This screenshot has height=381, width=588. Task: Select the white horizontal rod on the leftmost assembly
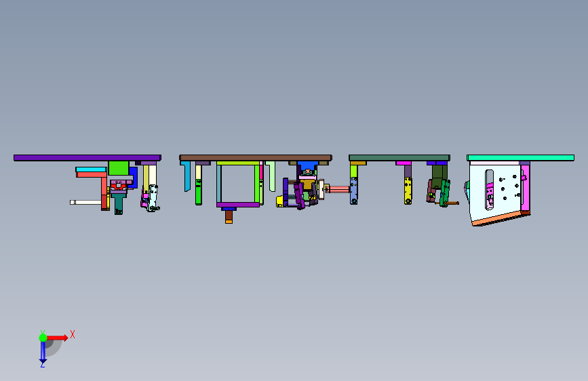[x=85, y=203]
